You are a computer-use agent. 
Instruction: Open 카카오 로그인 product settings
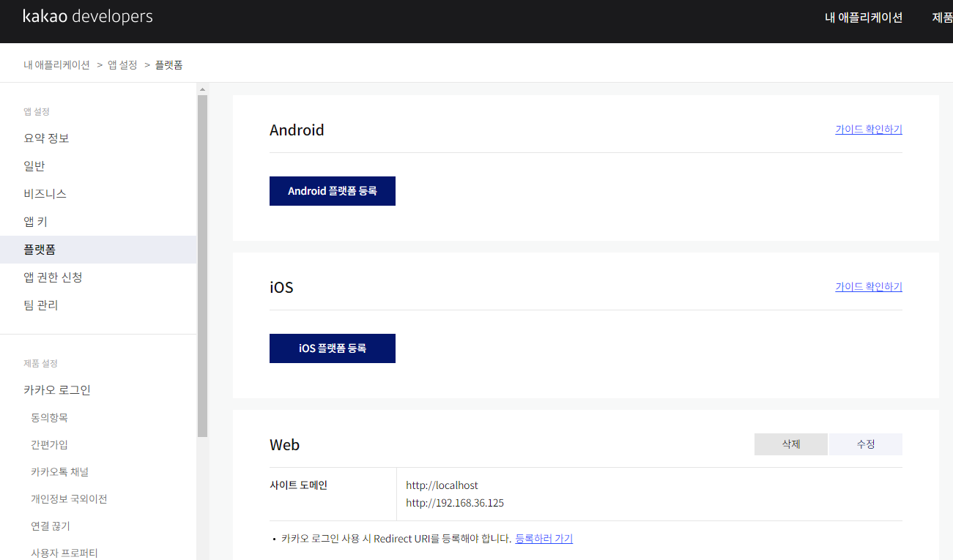click(57, 390)
